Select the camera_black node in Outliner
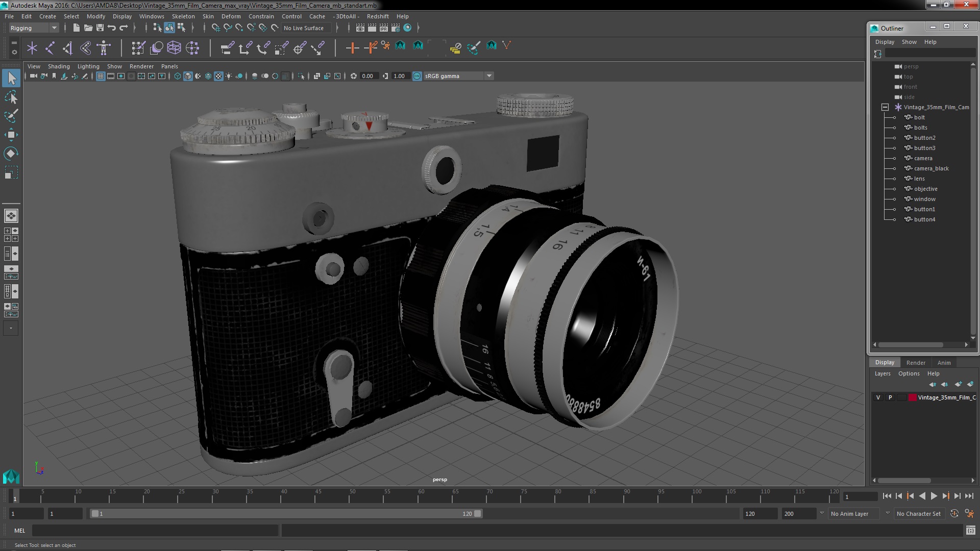Screen dimensions: 980x551 pyautogui.click(x=931, y=168)
